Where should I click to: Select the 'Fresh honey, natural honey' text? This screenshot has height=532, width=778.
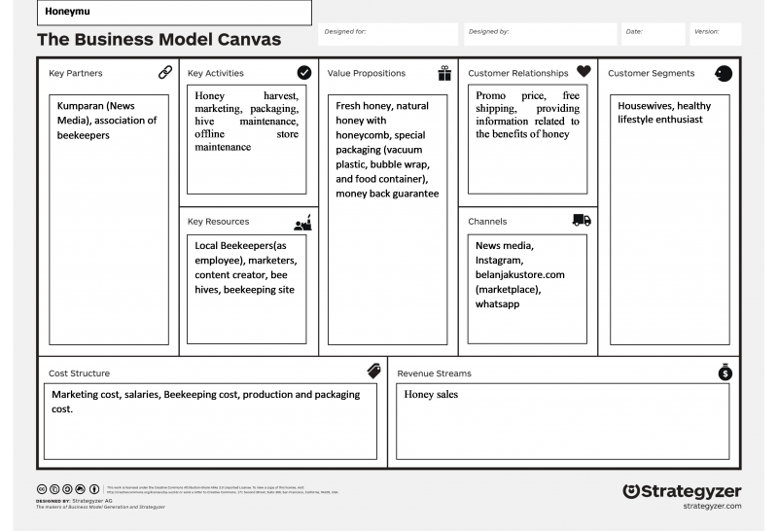[x=387, y=150]
